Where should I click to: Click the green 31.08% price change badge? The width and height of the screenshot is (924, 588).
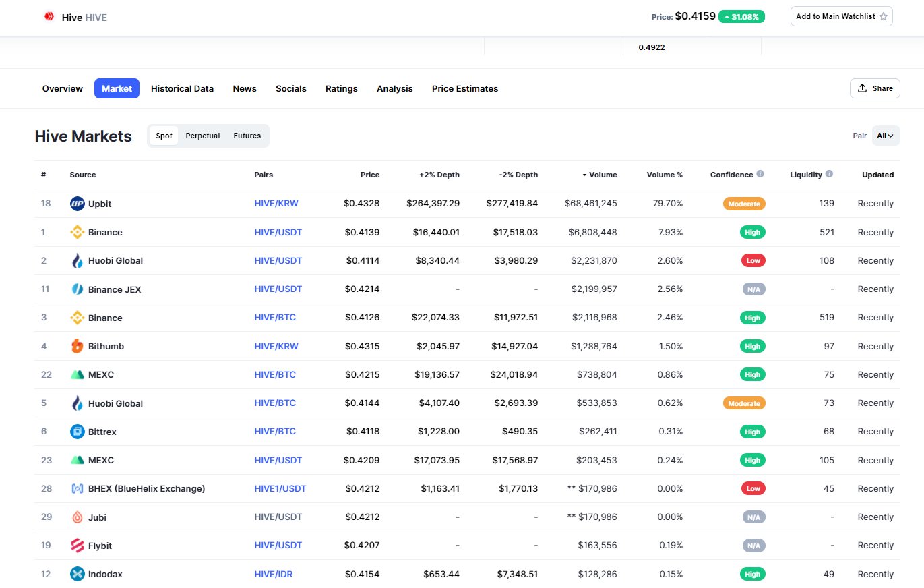click(x=741, y=16)
